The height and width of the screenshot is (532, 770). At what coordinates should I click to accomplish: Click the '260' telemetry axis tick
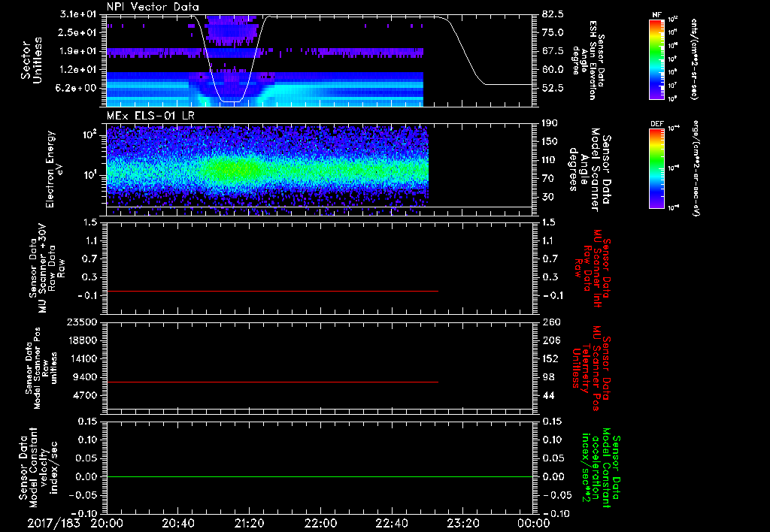pos(550,322)
